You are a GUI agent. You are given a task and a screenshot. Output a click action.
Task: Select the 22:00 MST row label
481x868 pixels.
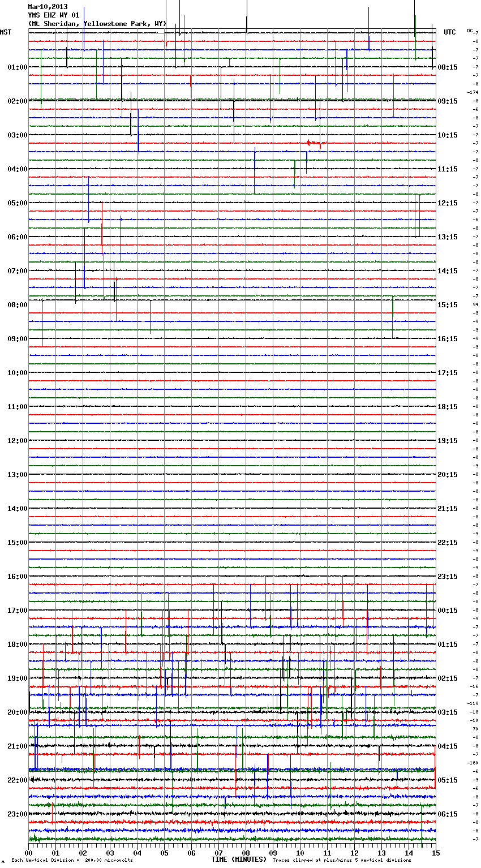18,780
